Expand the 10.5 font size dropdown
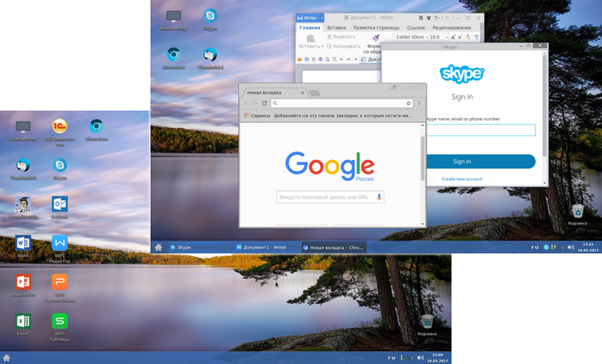 [x=447, y=37]
